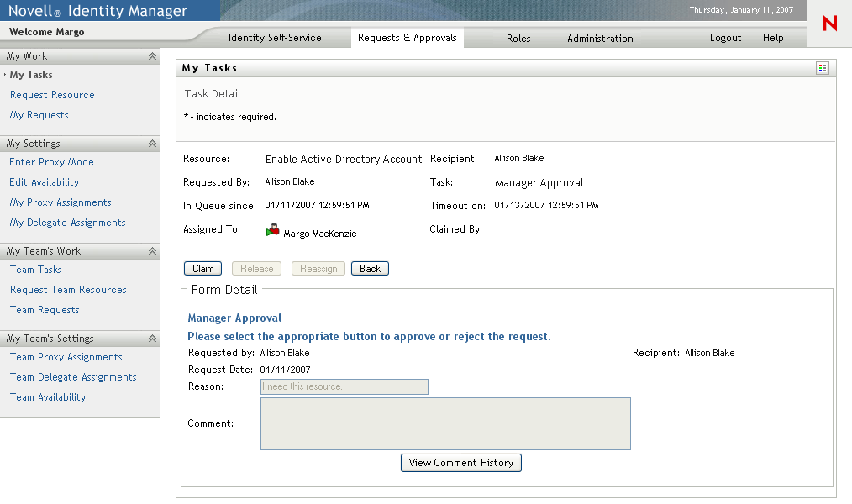The width and height of the screenshot is (852, 504).
Task: Open Team Availability settings
Action: click(x=48, y=397)
